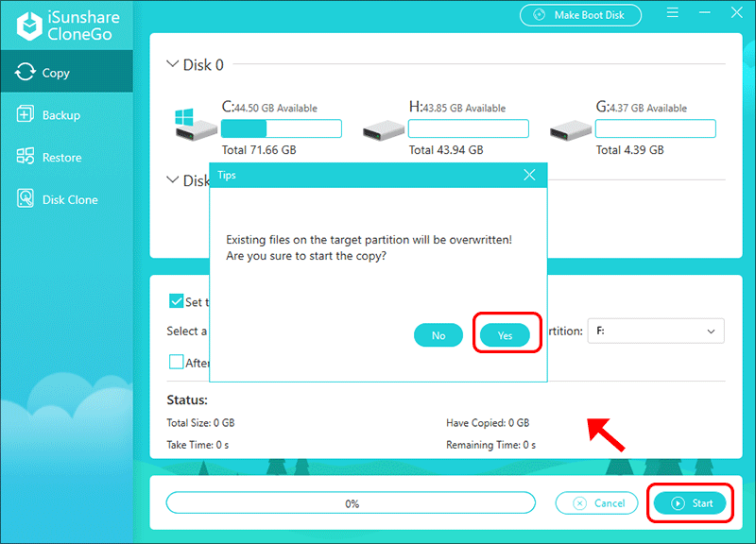
Task: Enable the unchecked 'After' checkbox
Action: point(176,362)
